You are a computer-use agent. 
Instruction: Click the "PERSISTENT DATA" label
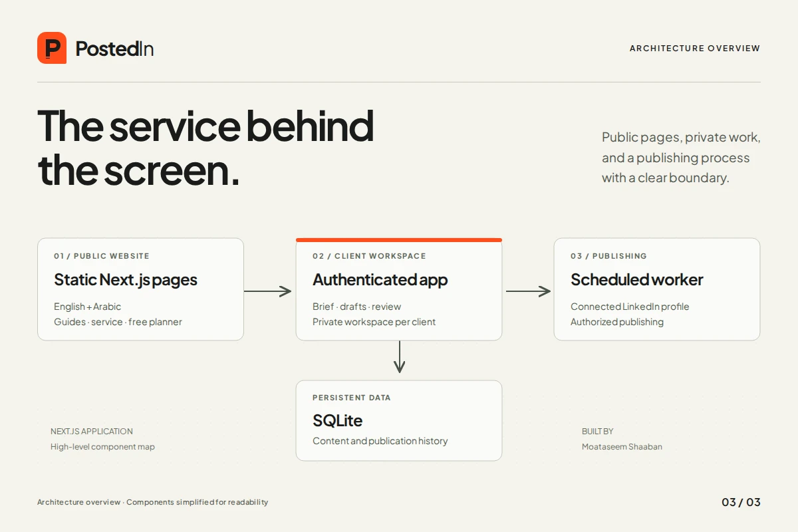352,398
